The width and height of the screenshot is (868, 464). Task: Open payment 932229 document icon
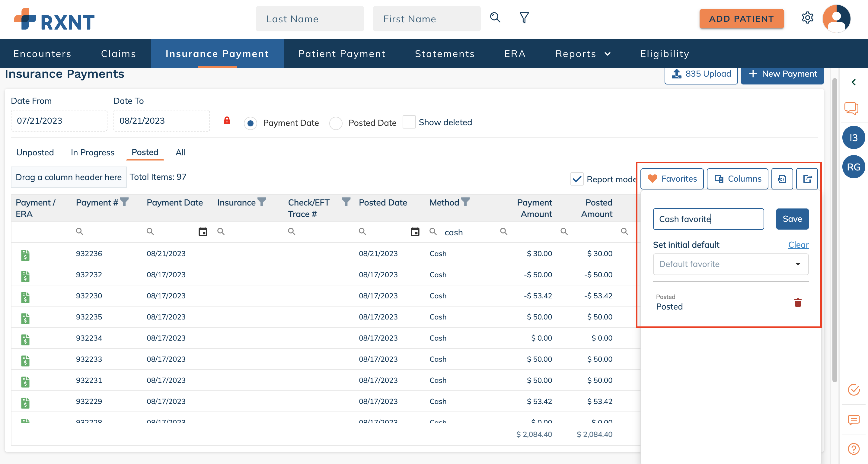pos(25,403)
